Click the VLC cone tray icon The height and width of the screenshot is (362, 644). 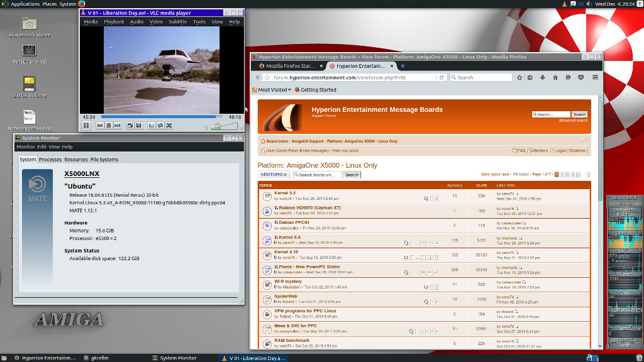point(564,4)
